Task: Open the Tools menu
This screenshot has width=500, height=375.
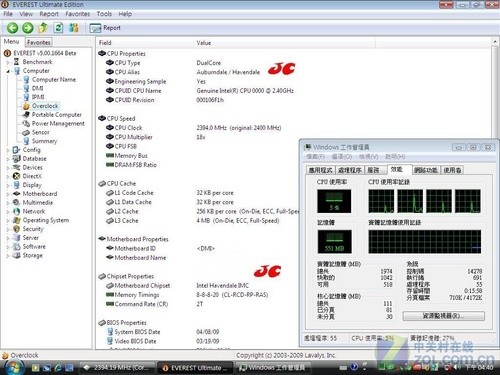Action: (104, 14)
